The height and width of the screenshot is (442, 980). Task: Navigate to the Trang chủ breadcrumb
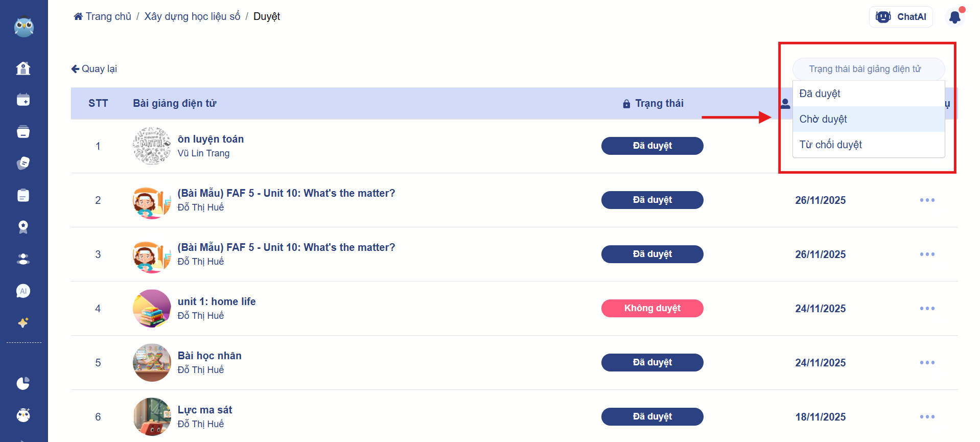(103, 16)
